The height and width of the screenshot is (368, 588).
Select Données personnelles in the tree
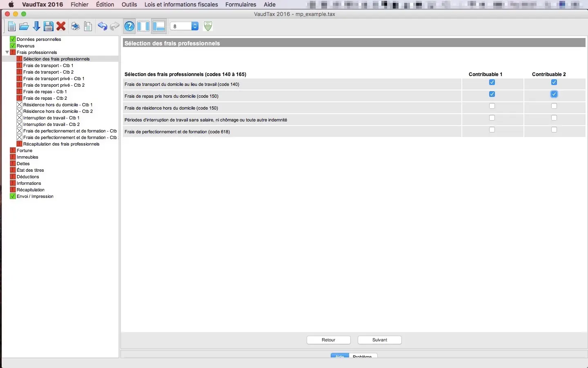point(39,39)
